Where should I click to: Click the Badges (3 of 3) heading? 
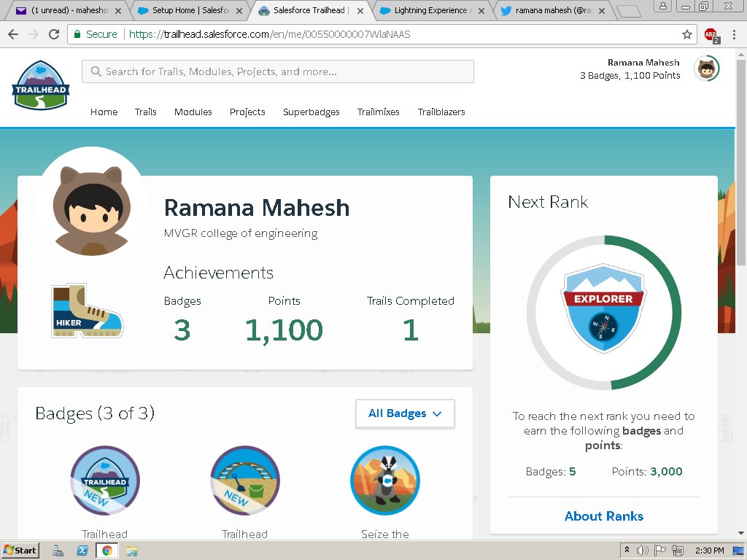95,413
